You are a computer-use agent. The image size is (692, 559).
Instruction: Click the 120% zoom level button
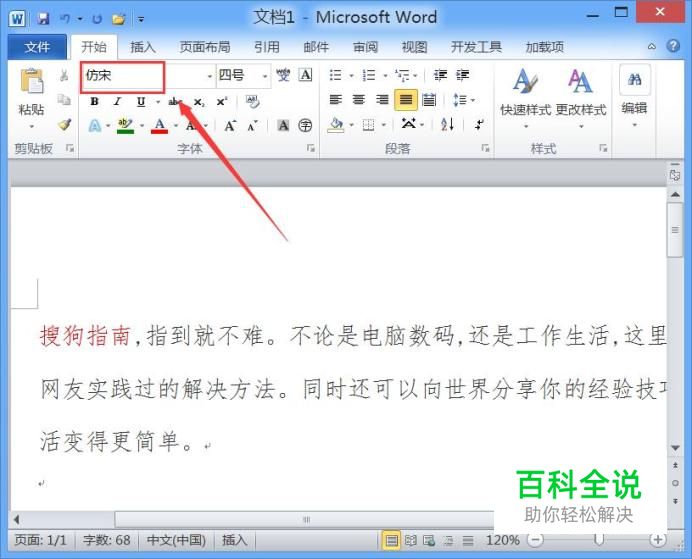[503, 540]
